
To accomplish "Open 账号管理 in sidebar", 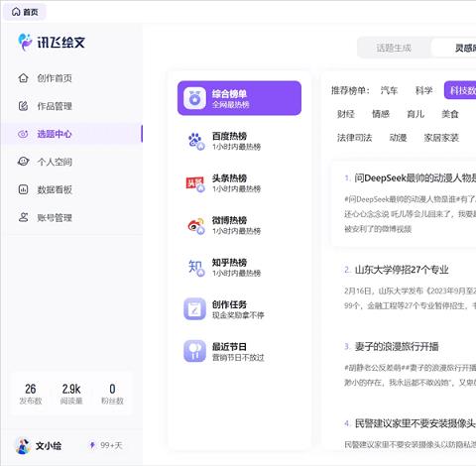I will [71, 217].
